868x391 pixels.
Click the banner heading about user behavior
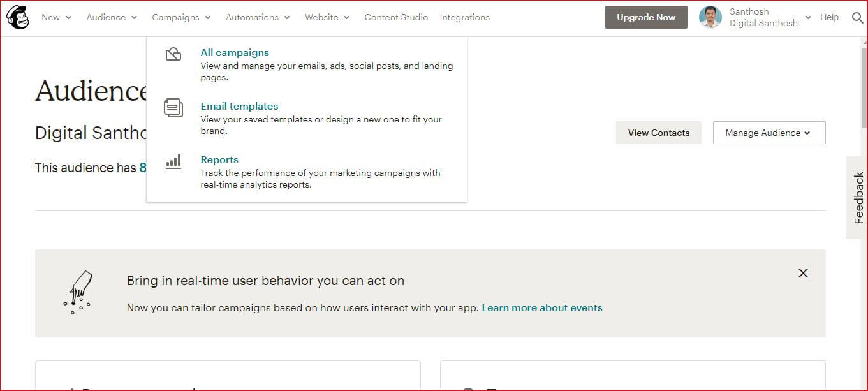pyautogui.click(x=265, y=281)
